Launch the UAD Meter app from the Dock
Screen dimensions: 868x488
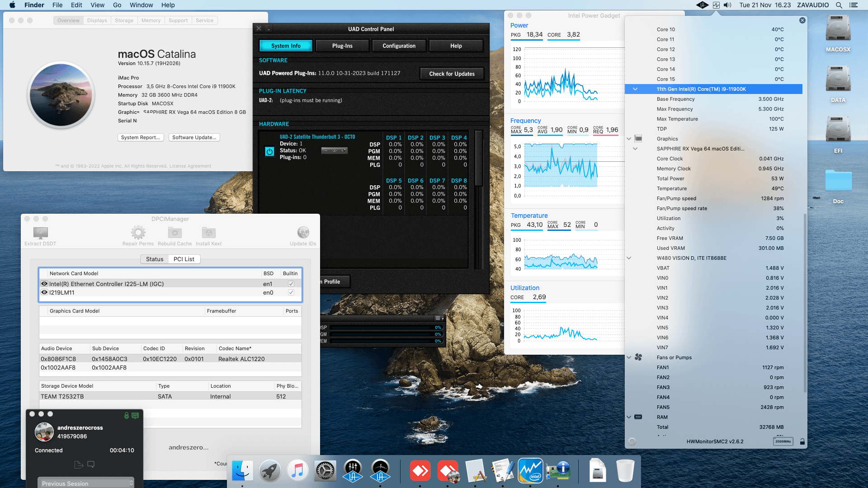380,470
